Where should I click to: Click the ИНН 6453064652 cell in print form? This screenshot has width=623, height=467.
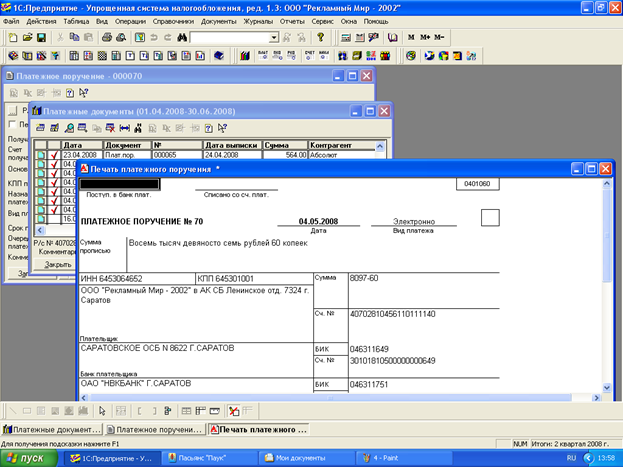pyautogui.click(x=137, y=279)
